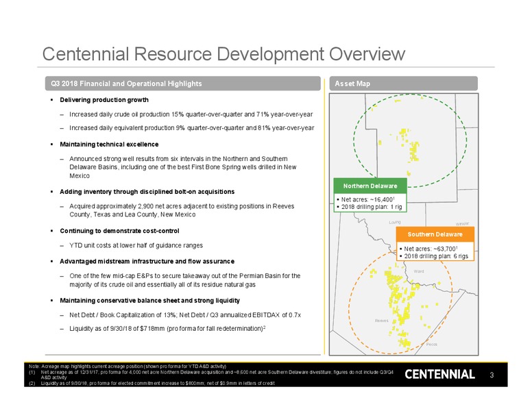The width and height of the screenshot is (532, 411).
Task: Click the bullet Adding inventory through disciplined bolt-on acquisitions
Action: [x=147, y=192]
